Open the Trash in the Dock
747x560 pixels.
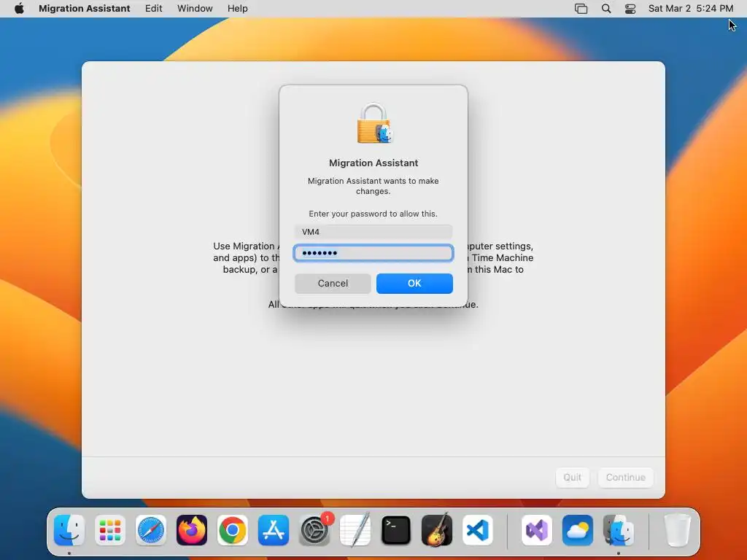pos(677,530)
